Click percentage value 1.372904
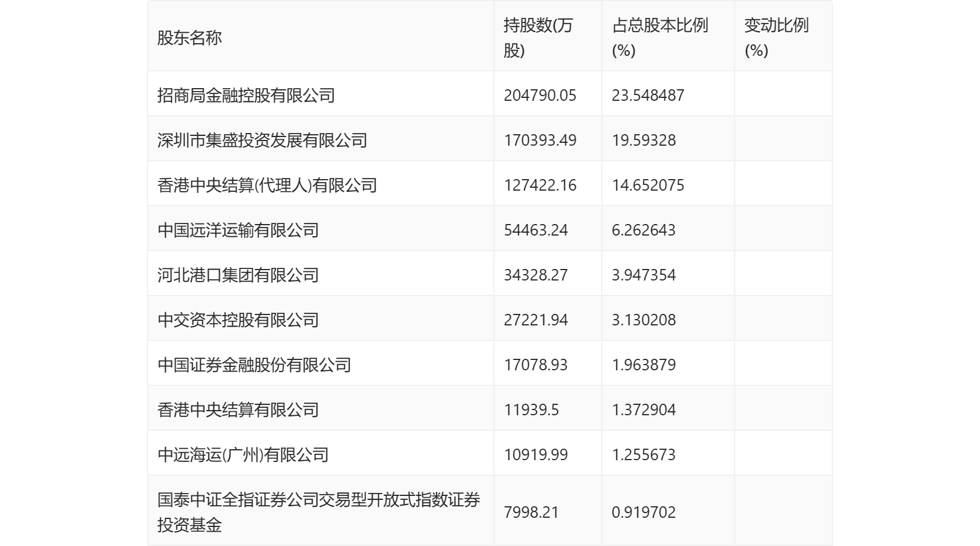The height and width of the screenshot is (546, 980). [x=644, y=409]
